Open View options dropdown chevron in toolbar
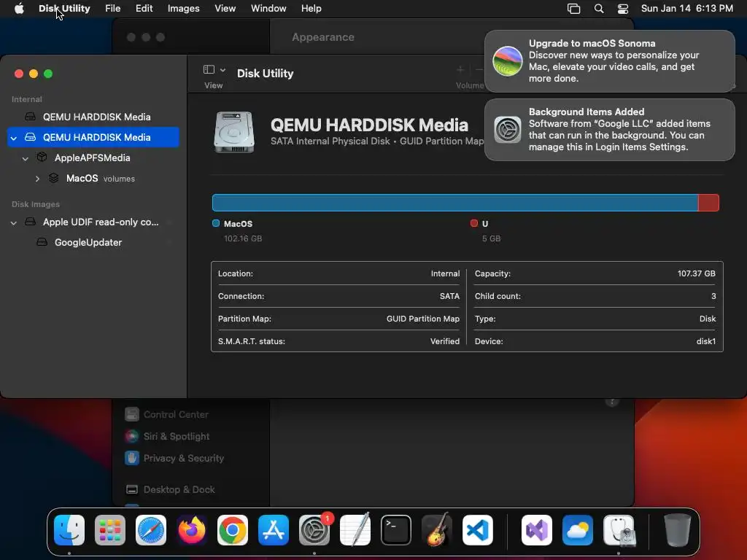The width and height of the screenshot is (747, 560). point(222,69)
